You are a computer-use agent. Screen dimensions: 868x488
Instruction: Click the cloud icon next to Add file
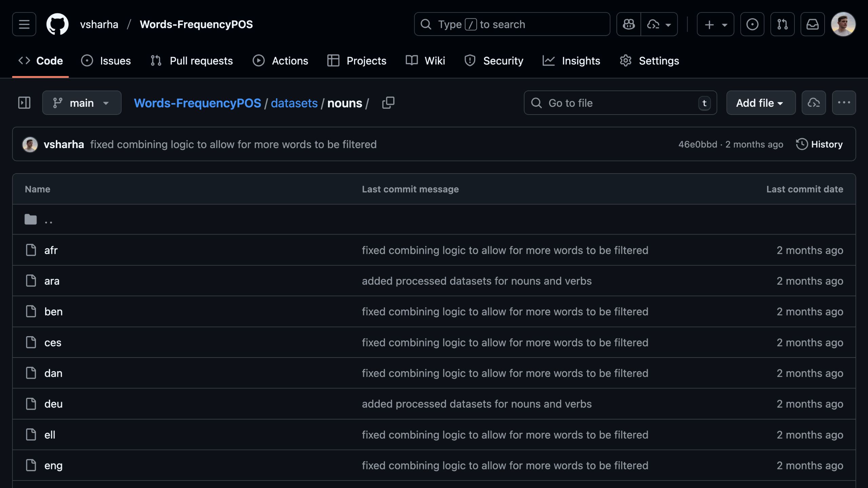pyautogui.click(x=813, y=103)
